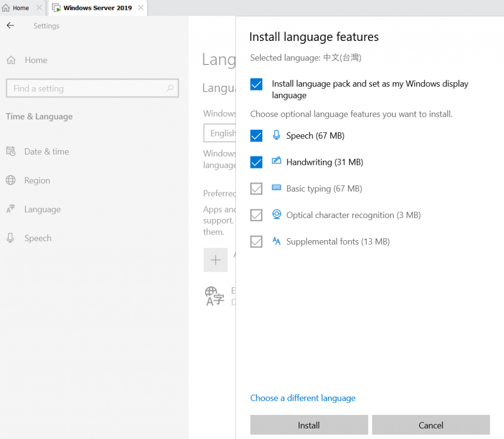Image resolution: width=504 pixels, height=439 pixels.
Task: Close the Home tab
Action: [39, 8]
